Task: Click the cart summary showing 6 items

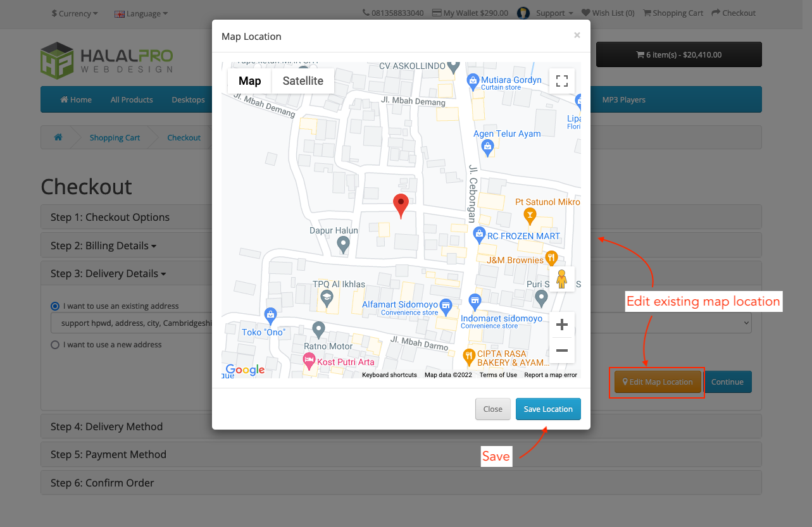Action: pos(678,54)
